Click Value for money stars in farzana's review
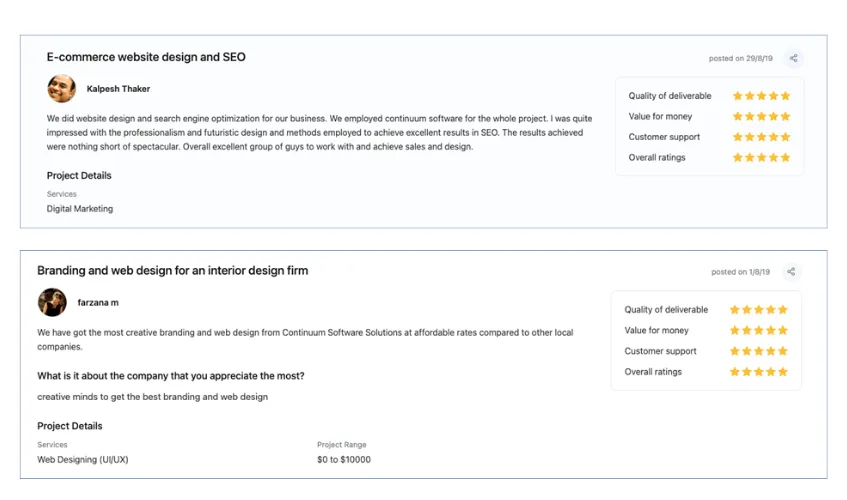 [x=758, y=330]
